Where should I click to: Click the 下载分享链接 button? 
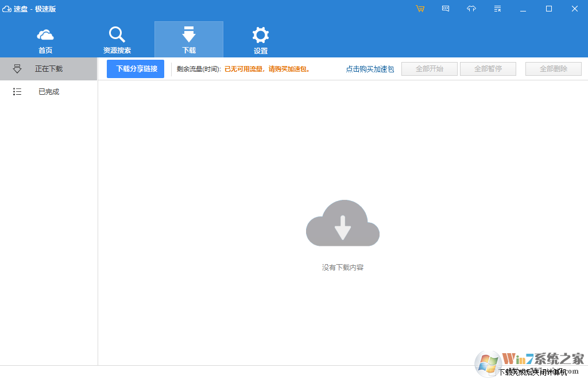(136, 69)
